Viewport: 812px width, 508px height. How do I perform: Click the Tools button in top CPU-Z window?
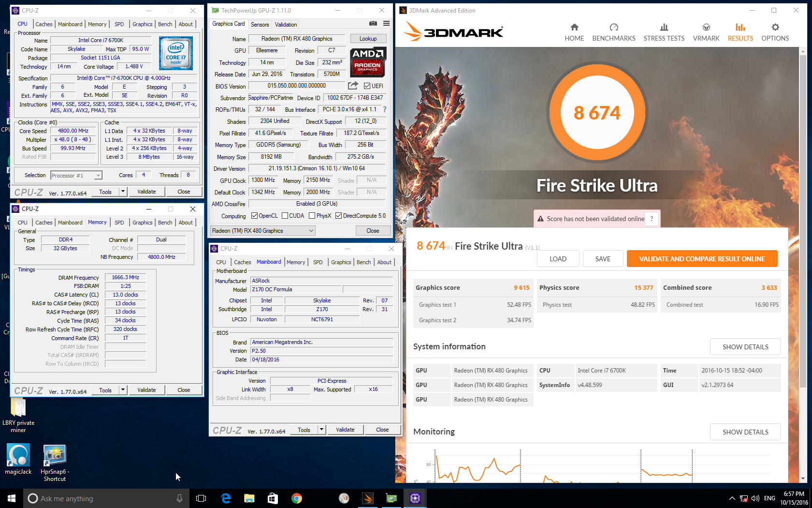click(105, 192)
